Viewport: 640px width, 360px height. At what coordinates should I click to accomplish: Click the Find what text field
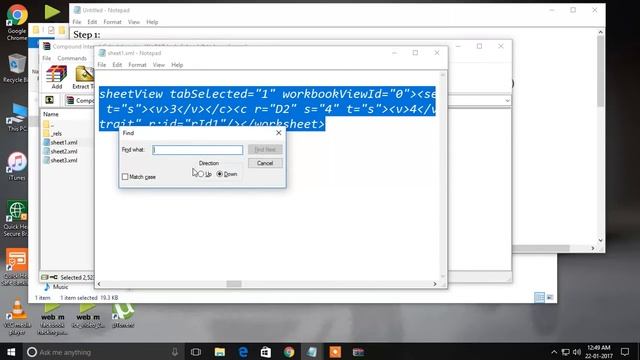pyautogui.click(x=198, y=150)
